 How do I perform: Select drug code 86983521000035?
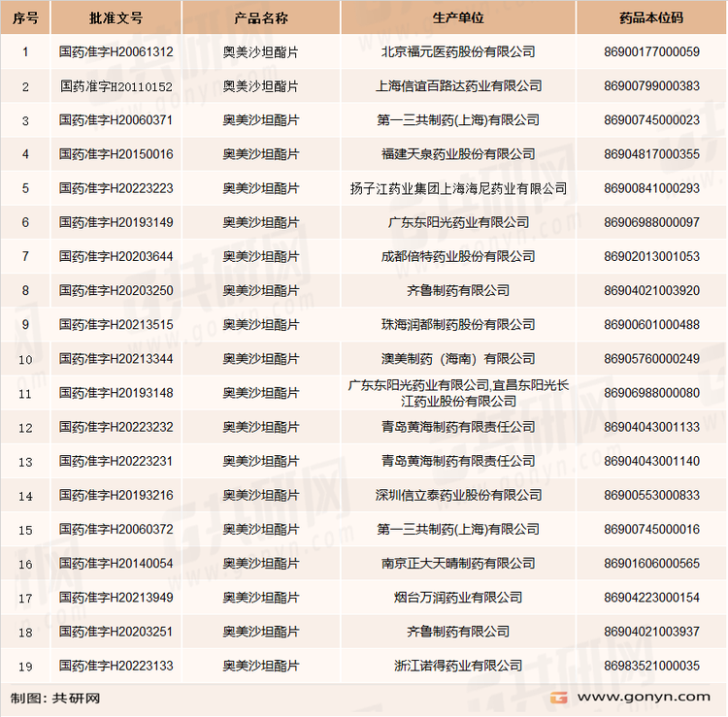coord(651,666)
